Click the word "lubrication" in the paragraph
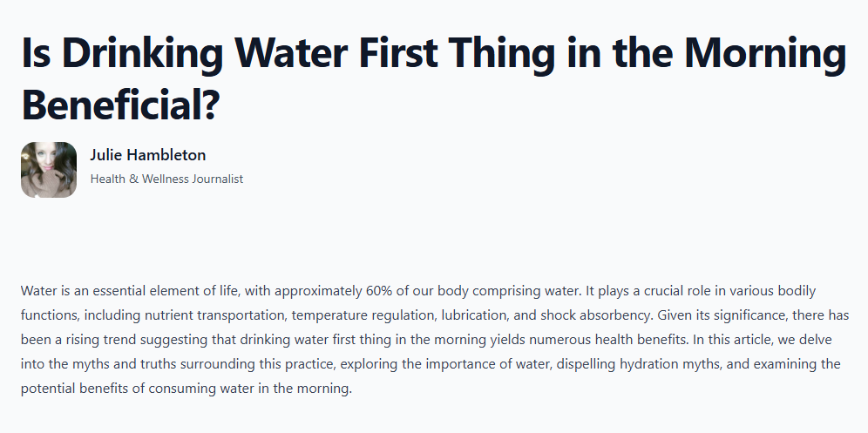The height and width of the screenshot is (433, 868). pyautogui.click(x=475, y=315)
